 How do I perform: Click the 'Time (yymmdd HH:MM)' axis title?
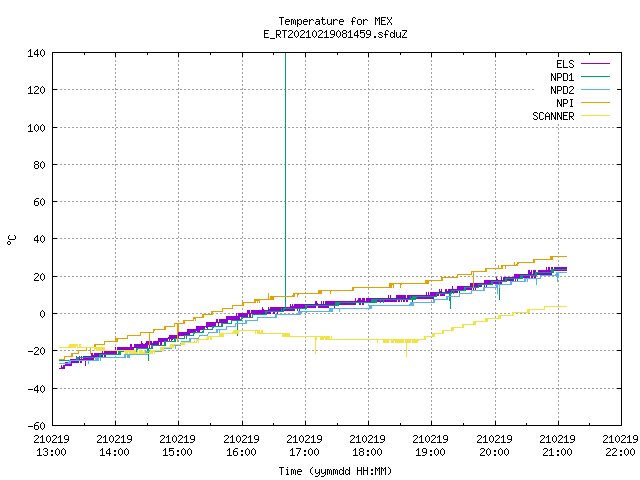[x=335, y=471]
